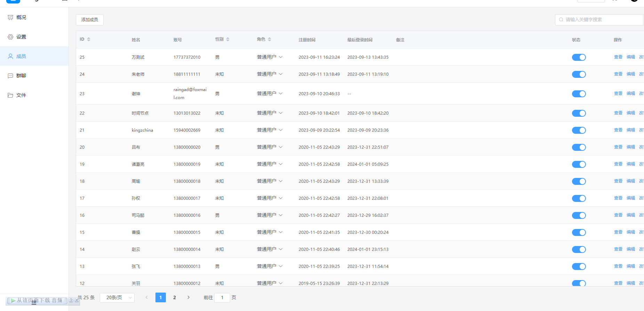
Task: Open the members (成员) menu item
Action: coord(21,56)
